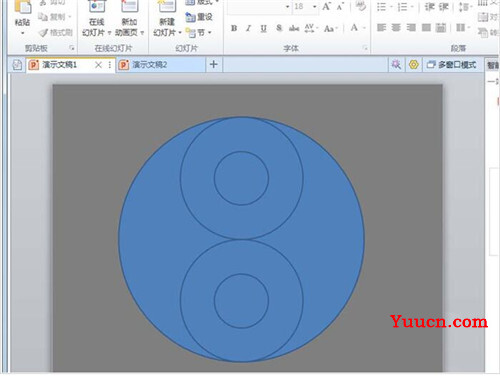Select the small inner circle in upper shape
This screenshot has height=376, width=500.
tap(241, 178)
